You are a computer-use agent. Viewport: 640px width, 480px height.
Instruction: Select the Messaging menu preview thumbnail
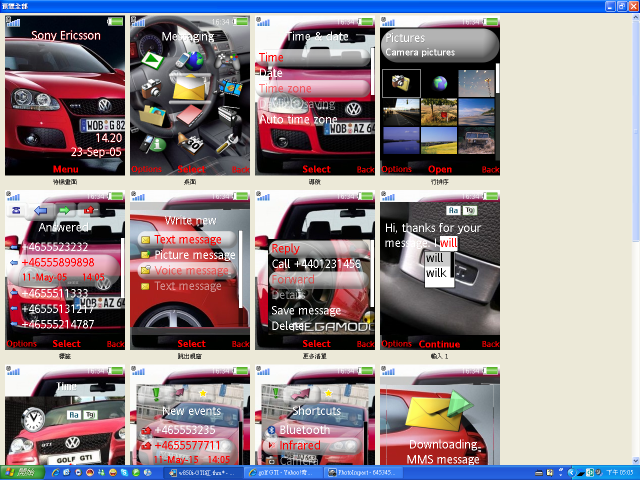pyautogui.click(x=190, y=96)
